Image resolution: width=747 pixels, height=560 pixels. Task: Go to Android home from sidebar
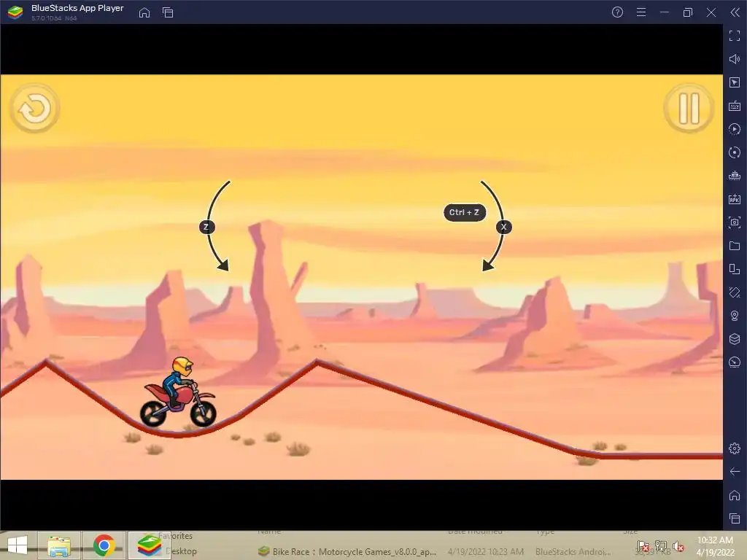point(735,495)
